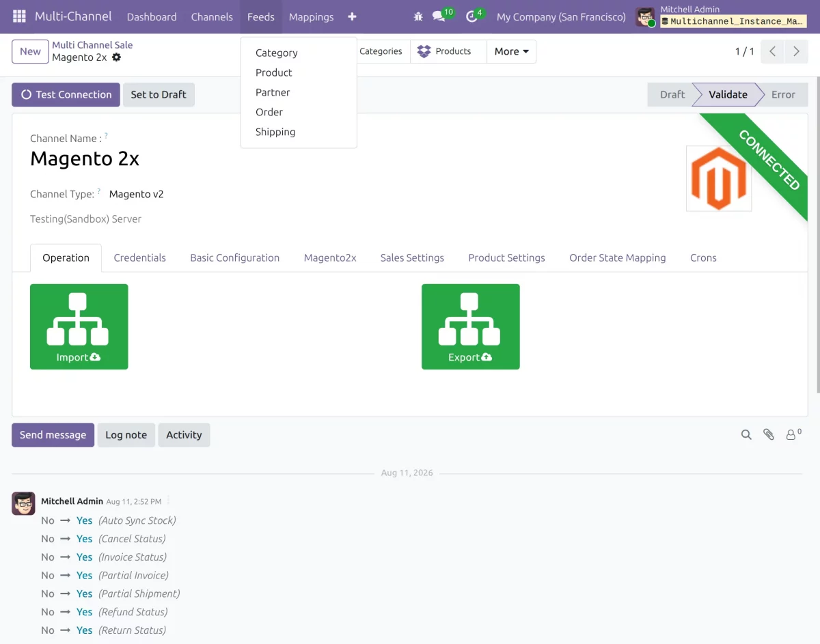This screenshot has height=644, width=820.
Task: Select Category in Feeds dropdown
Action: point(299,53)
